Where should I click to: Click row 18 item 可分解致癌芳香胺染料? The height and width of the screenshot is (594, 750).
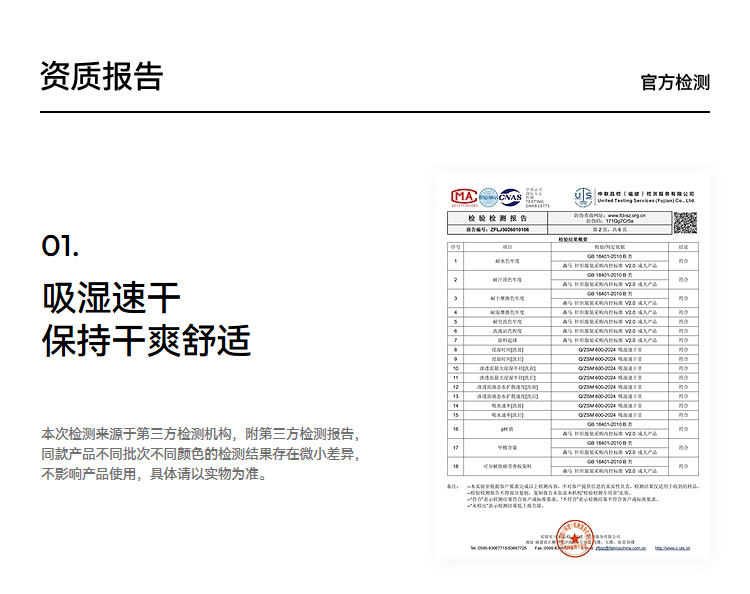[507, 466]
